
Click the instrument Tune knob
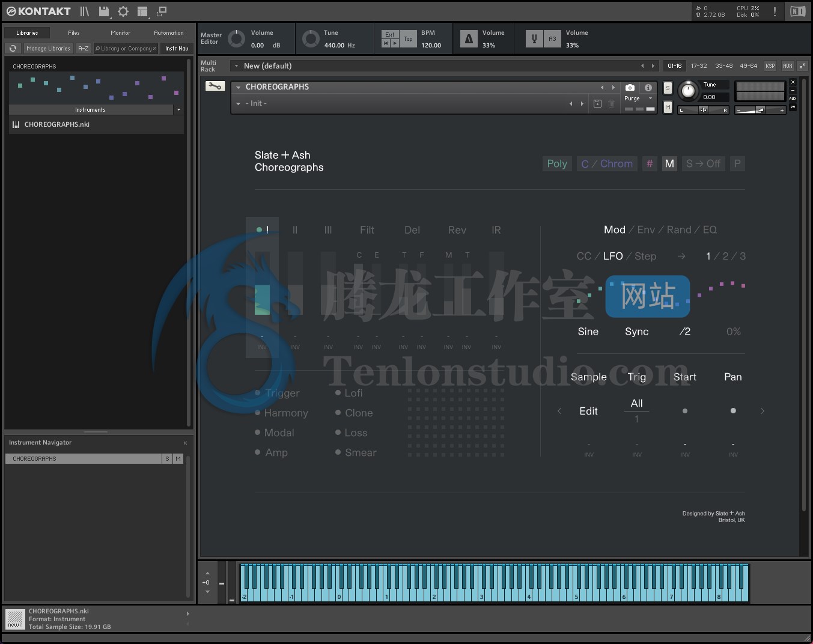coord(689,91)
